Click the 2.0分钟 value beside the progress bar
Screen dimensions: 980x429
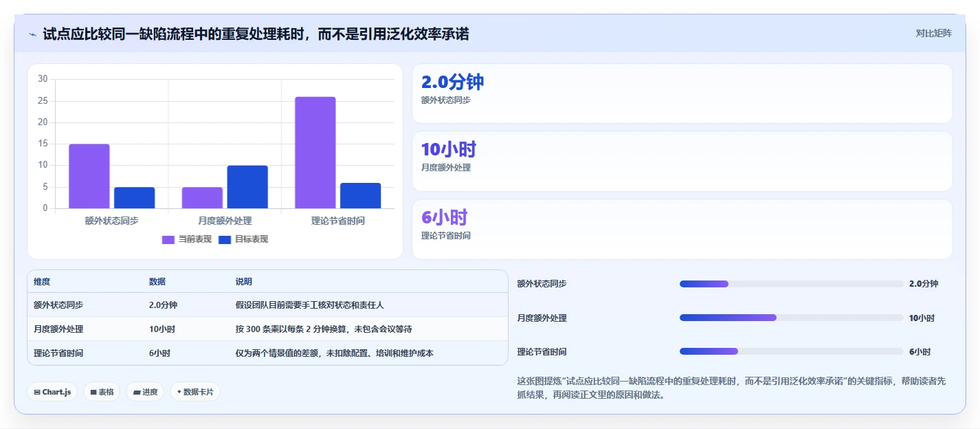tap(923, 284)
